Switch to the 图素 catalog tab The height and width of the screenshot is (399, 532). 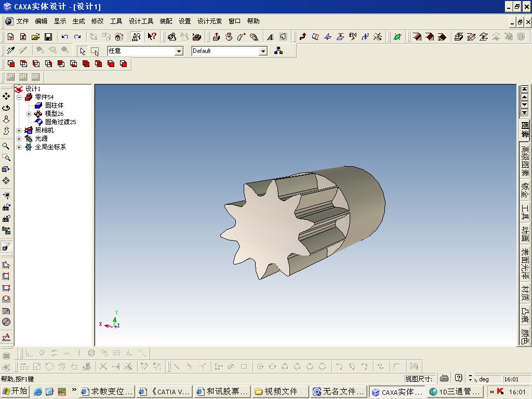coord(525,129)
